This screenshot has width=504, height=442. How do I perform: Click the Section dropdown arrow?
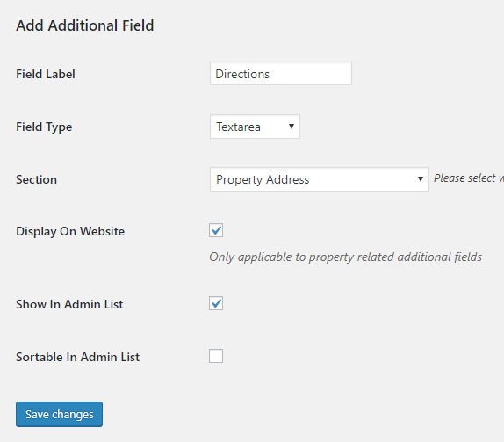pyautogui.click(x=420, y=179)
